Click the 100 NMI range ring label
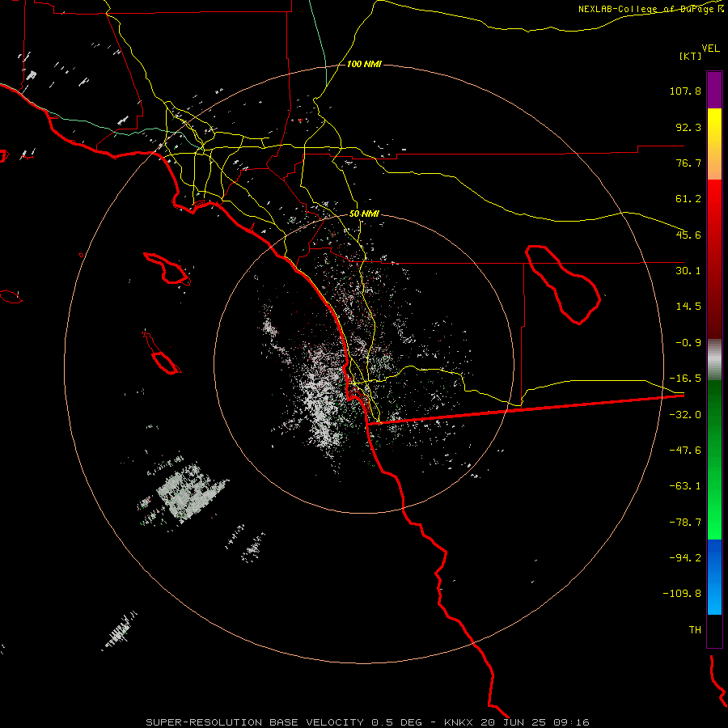728x728 pixels. click(364, 64)
